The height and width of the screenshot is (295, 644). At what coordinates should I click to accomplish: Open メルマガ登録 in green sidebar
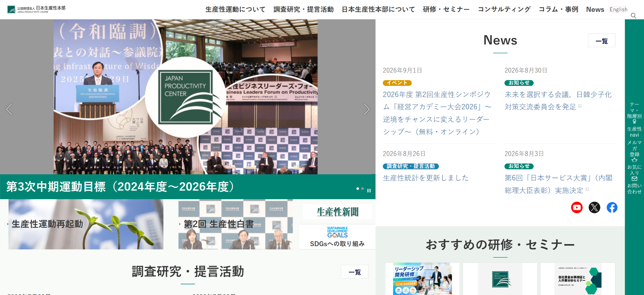(634, 148)
